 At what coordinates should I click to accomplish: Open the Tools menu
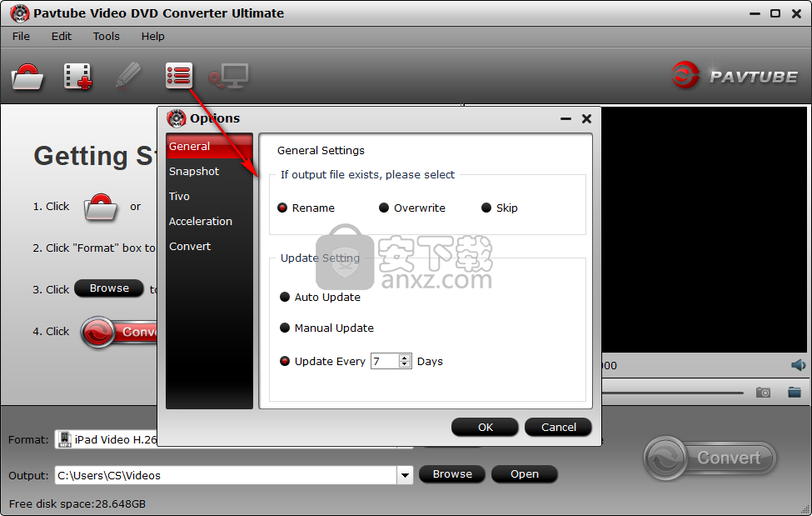pyautogui.click(x=106, y=37)
